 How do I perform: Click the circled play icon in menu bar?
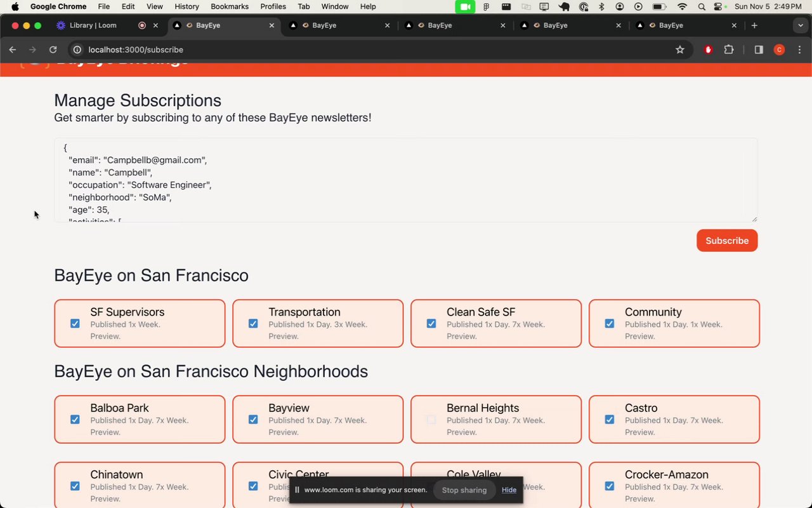click(x=638, y=6)
